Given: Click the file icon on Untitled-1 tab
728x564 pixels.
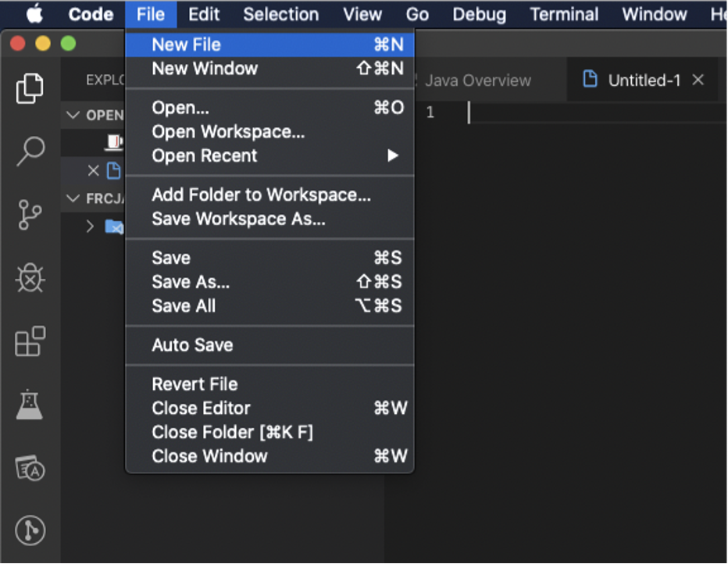Looking at the screenshot, I should (x=590, y=79).
